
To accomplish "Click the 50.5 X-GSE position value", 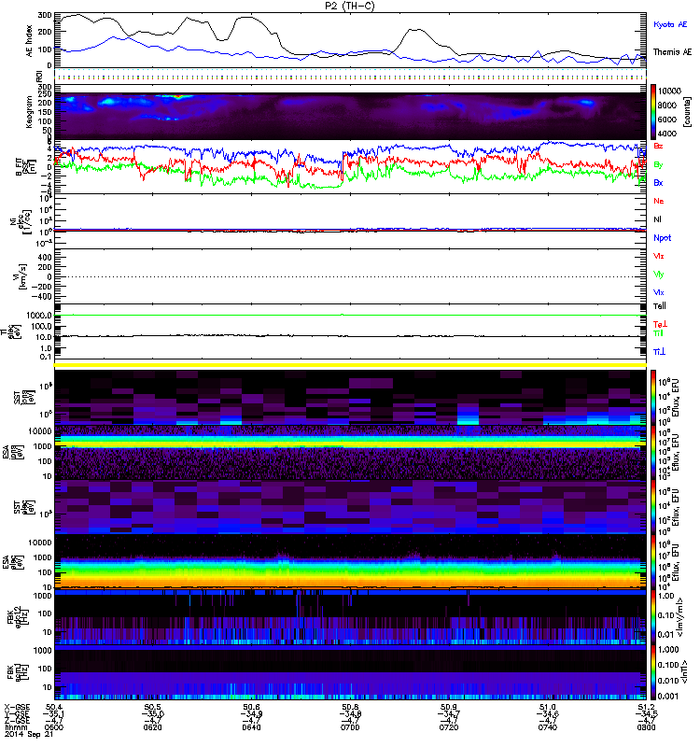I will 152,708.
